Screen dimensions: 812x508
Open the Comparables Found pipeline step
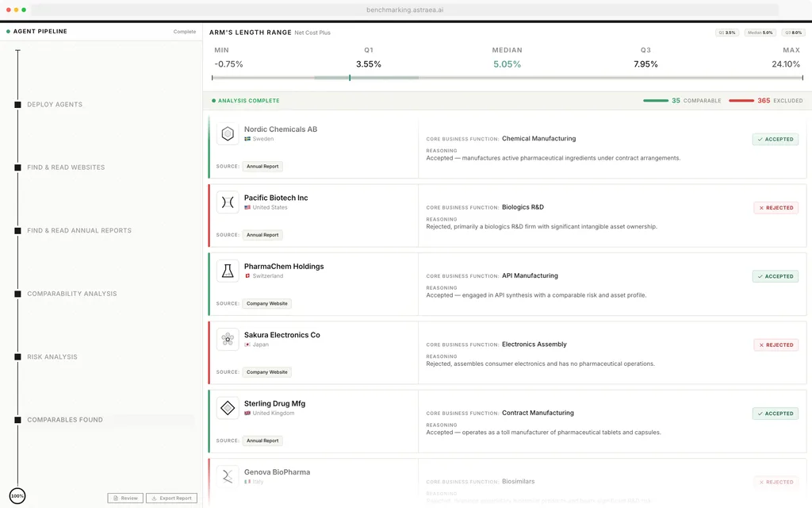(x=65, y=420)
